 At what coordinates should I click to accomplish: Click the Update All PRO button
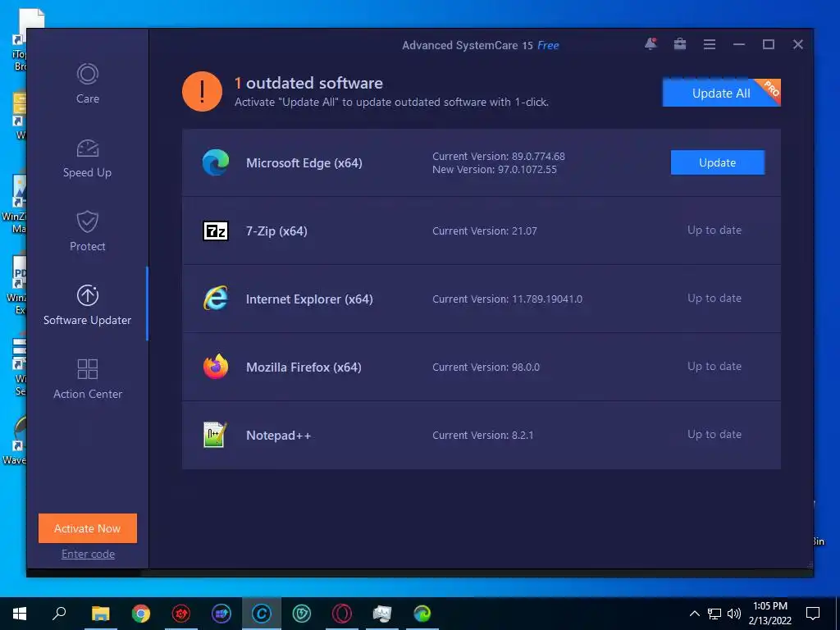[721, 93]
